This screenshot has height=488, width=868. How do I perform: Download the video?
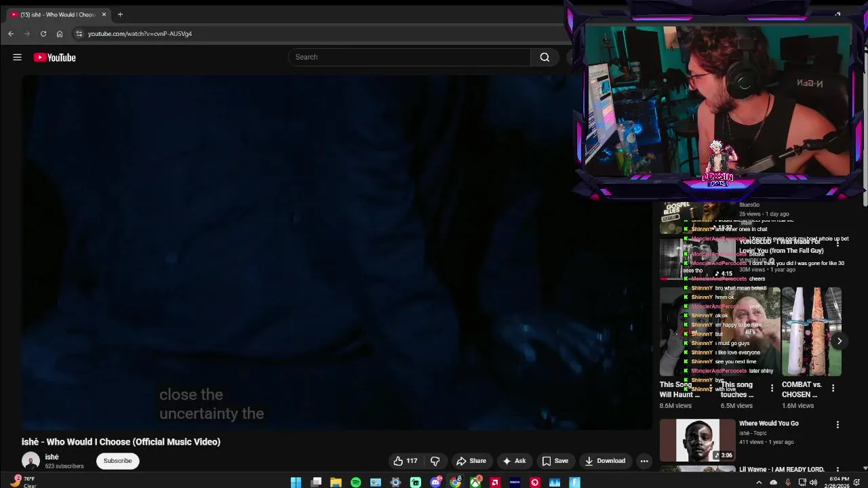(605, 461)
